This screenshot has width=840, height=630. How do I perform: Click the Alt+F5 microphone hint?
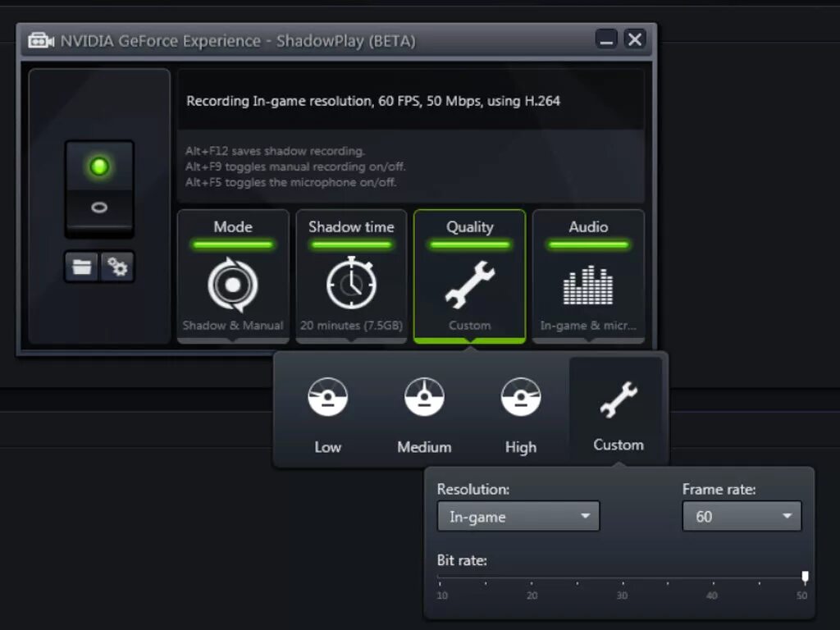(291, 182)
